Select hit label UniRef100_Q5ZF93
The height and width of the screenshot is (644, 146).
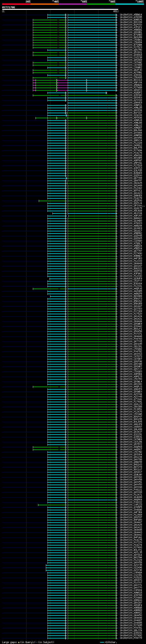coord(131,201)
